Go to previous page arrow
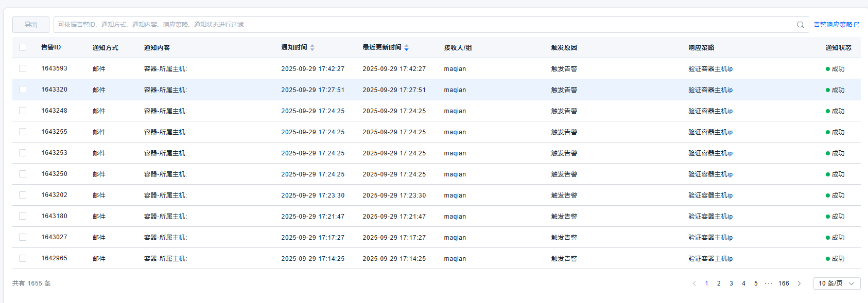Screen dimensions: 868x303 694,283
